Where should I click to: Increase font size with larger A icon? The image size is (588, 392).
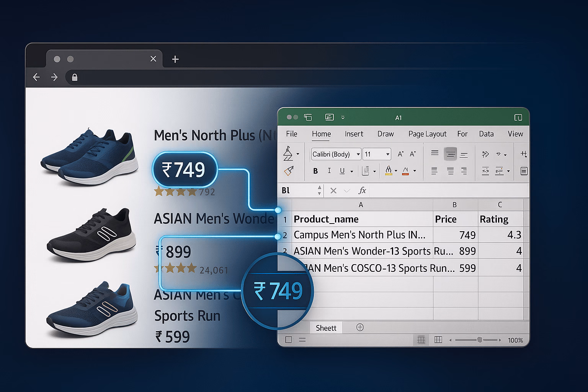[400, 154]
